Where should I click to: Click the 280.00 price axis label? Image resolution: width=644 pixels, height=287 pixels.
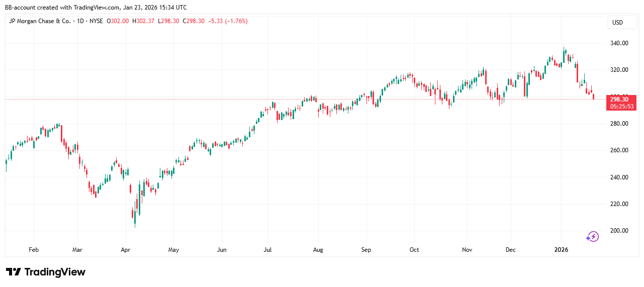click(618, 124)
